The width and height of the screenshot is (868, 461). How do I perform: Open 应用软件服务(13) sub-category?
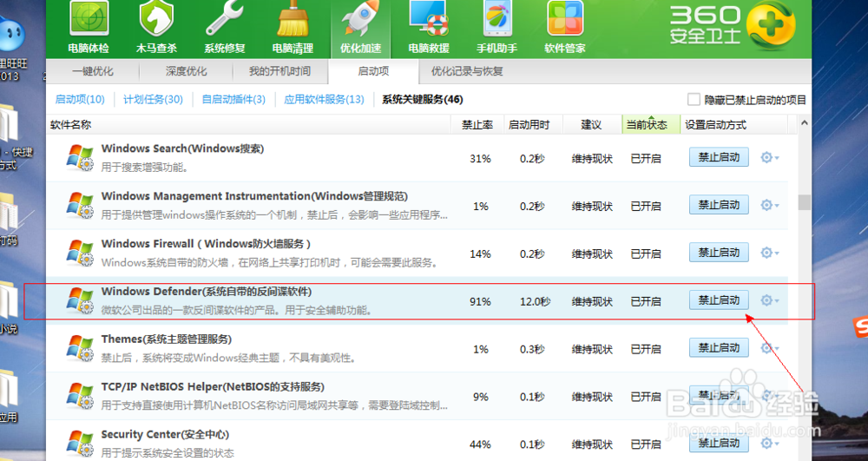click(x=324, y=100)
